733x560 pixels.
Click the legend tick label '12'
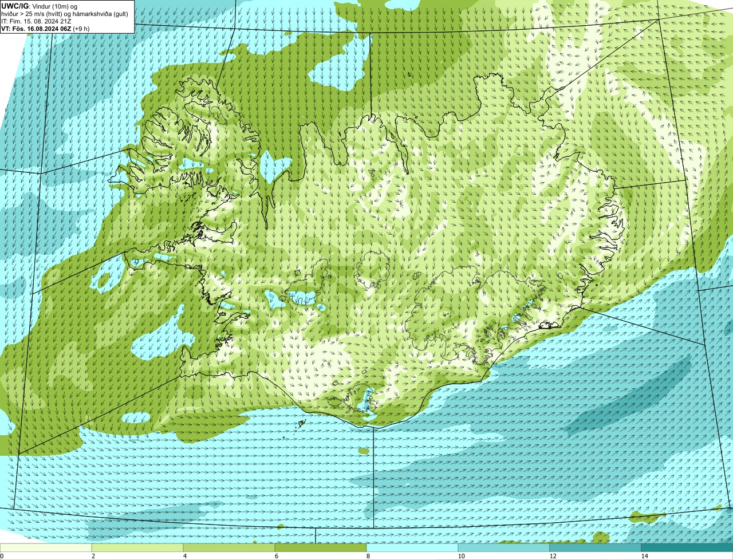[x=553, y=556]
